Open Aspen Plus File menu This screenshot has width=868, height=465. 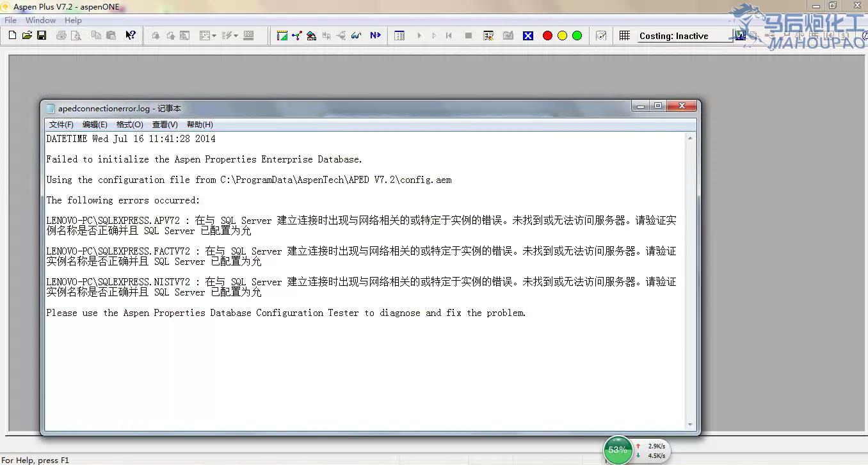pyautogui.click(x=11, y=20)
